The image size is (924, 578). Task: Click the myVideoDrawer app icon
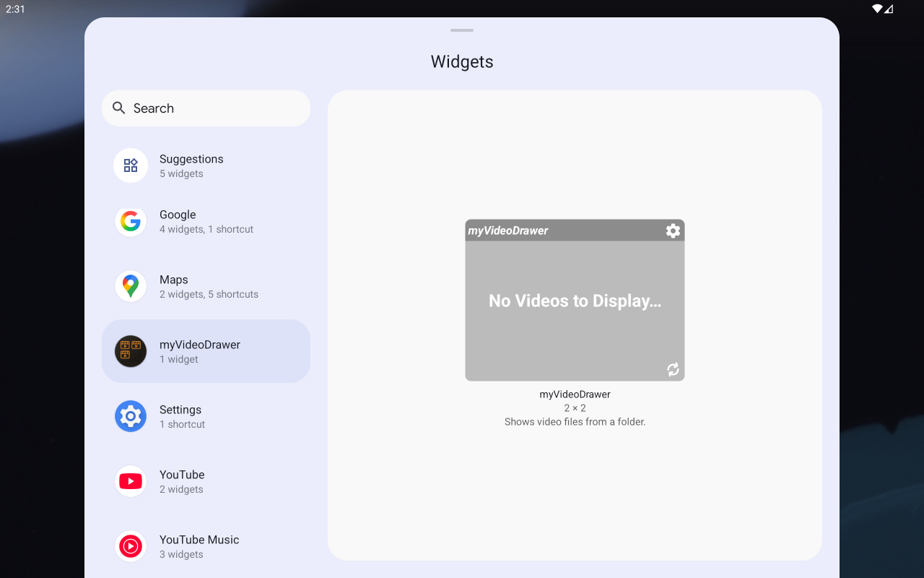pos(131,351)
